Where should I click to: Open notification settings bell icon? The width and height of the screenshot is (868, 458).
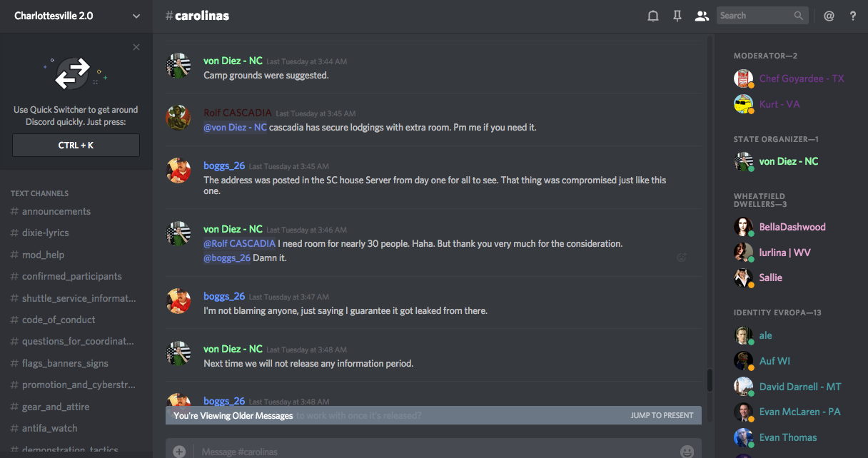(x=652, y=16)
